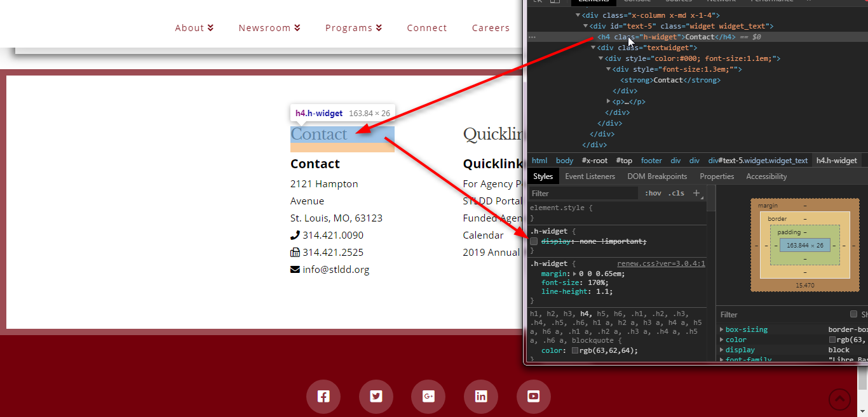Switch to the DOM Breakpoints tab
Screen dimensions: 868x417
tap(657, 176)
